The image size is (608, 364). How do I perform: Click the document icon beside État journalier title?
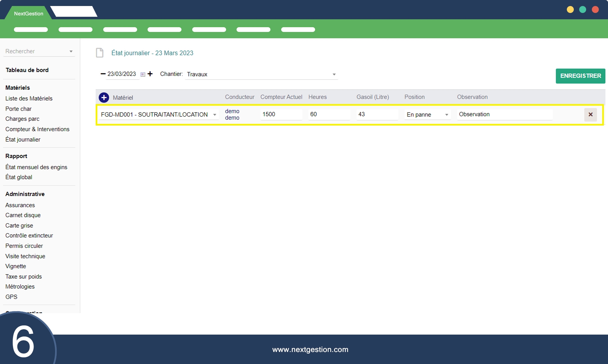[x=100, y=53]
